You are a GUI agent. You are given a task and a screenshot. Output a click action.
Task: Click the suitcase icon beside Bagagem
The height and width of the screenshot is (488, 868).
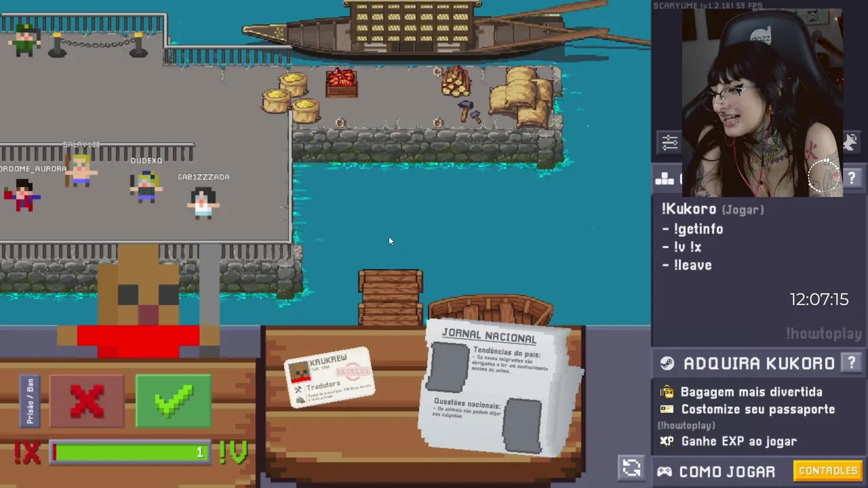[x=667, y=392]
